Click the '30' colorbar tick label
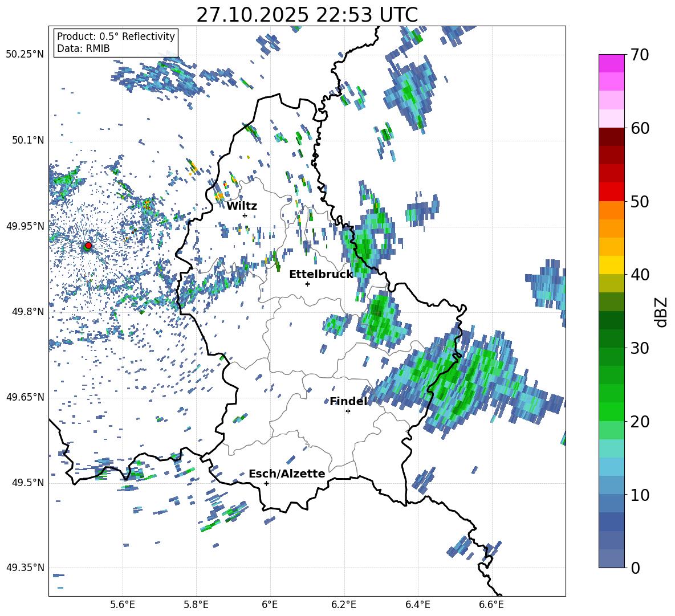The width and height of the screenshot is (675, 616). click(639, 348)
